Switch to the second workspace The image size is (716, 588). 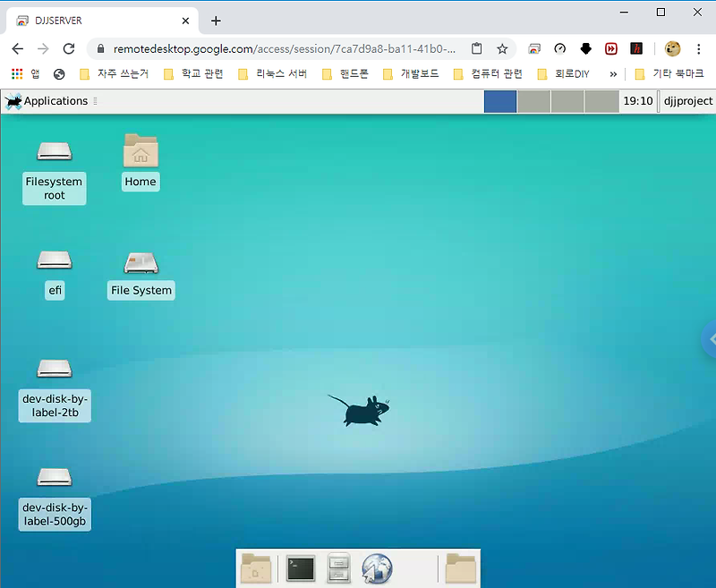point(533,101)
